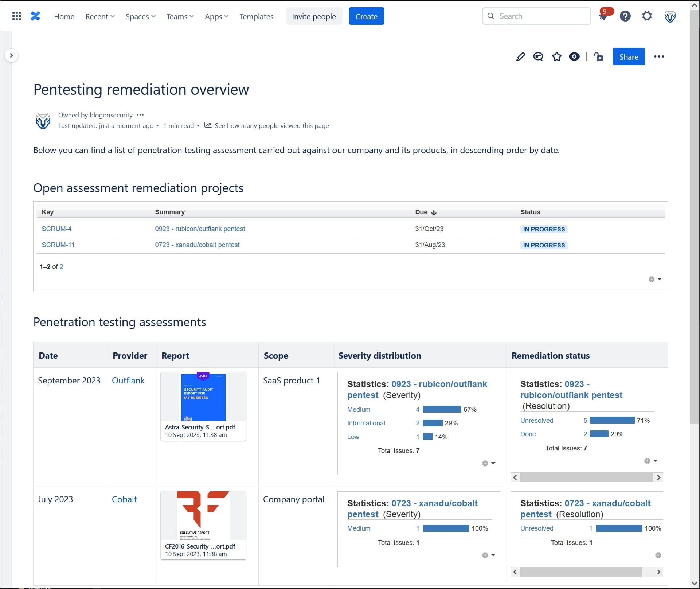
Task: Open the SCRUM-4 issue link
Action: [57, 229]
